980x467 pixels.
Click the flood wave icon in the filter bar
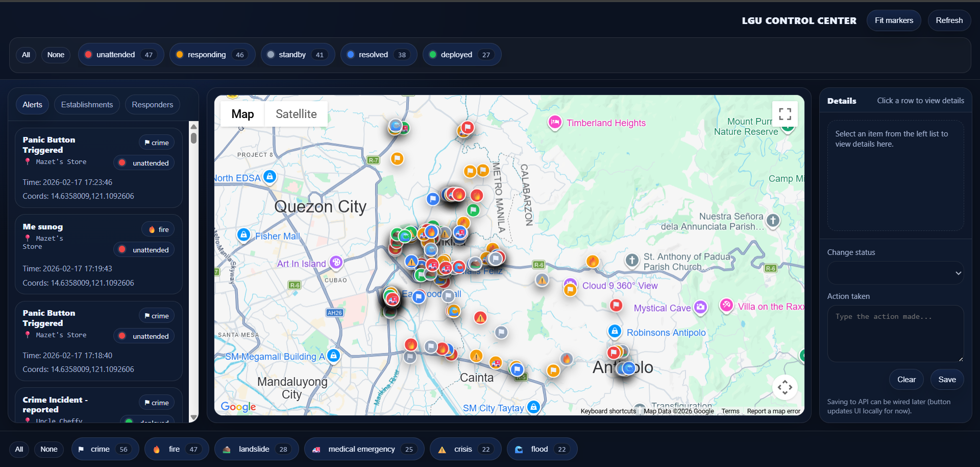click(519, 449)
